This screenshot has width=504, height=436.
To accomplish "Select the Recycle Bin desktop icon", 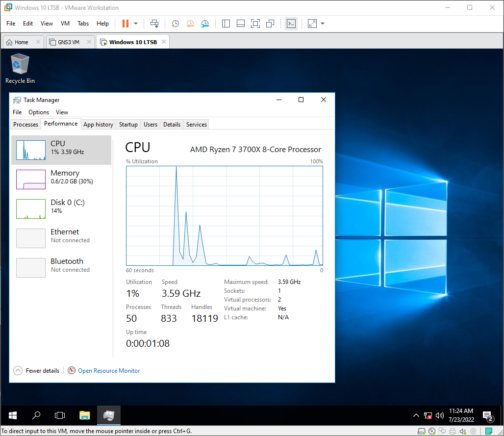I will coord(20,69).
